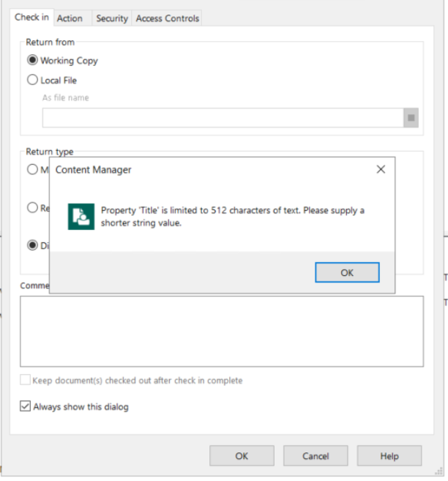Confirm error message with highlighted OK button
The image size is (448, 481).
[347, 272]
